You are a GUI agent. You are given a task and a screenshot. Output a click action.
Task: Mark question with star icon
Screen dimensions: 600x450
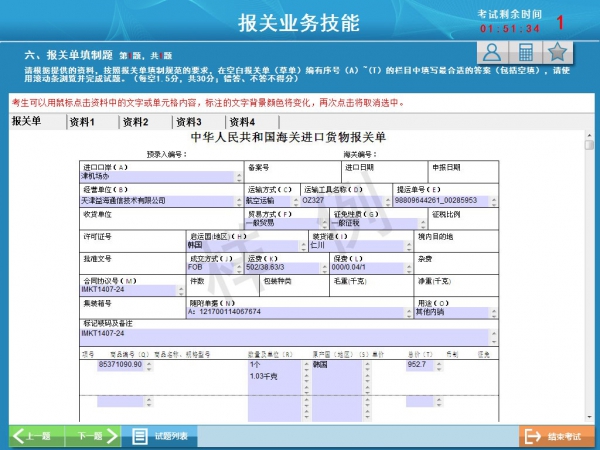pyautogui.click(x=559, y=53)
